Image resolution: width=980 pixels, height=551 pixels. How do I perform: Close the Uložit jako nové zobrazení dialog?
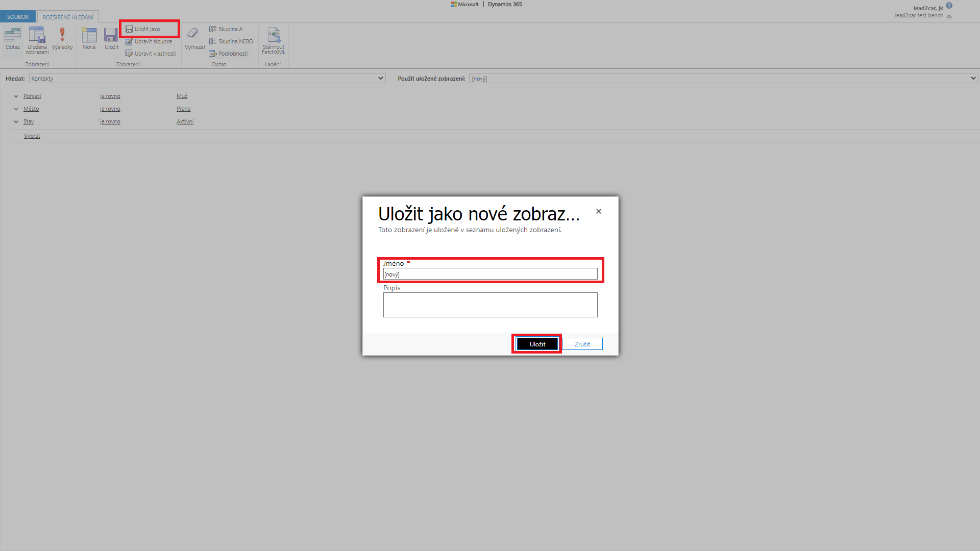click(x=599, y=211)
